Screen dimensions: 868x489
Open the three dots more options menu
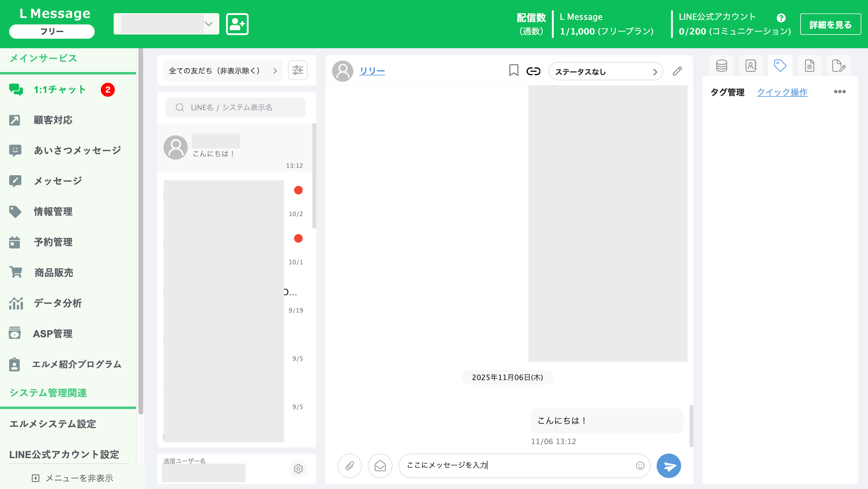839,92
